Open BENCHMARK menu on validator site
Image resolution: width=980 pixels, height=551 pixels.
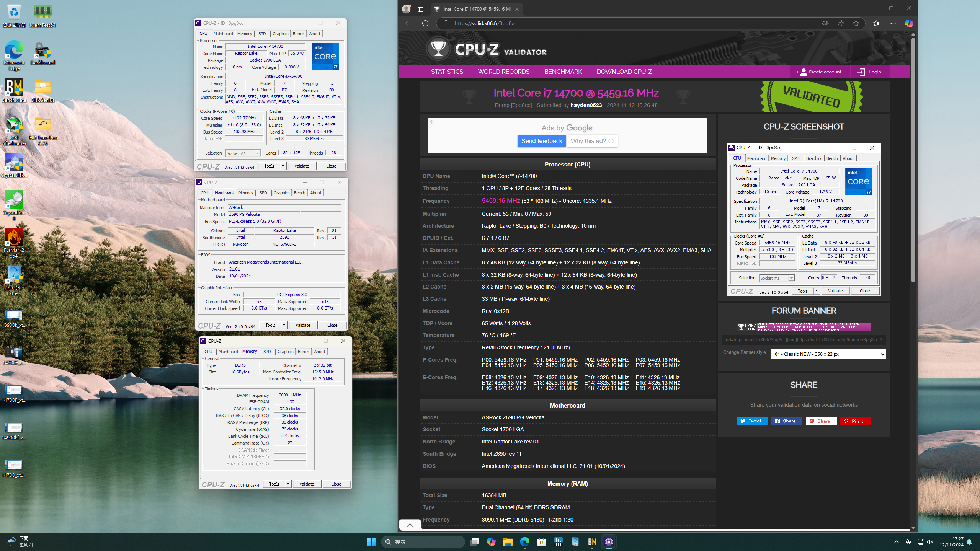563,72
